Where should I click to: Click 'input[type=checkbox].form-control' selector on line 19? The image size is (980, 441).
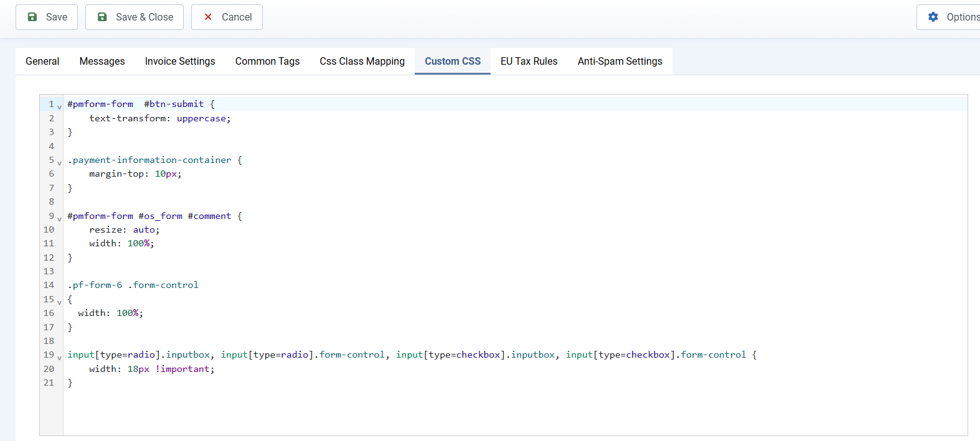click(656, 355)
